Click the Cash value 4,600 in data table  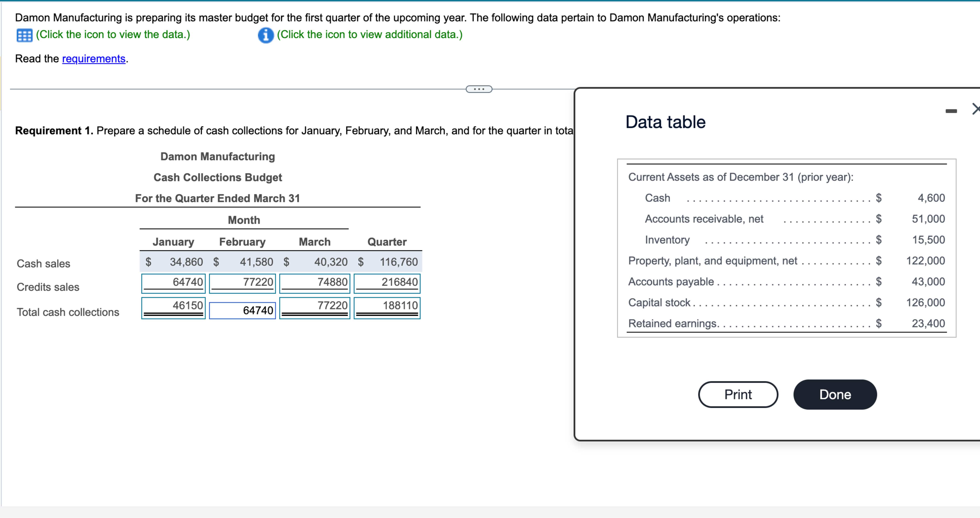[x=931, y=198]
